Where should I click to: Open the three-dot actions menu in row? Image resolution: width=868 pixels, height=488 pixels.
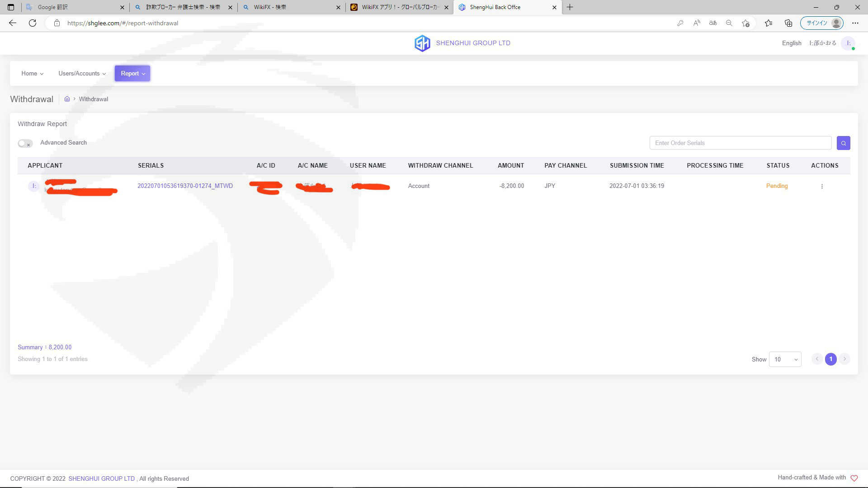click(x=822, y=186)
